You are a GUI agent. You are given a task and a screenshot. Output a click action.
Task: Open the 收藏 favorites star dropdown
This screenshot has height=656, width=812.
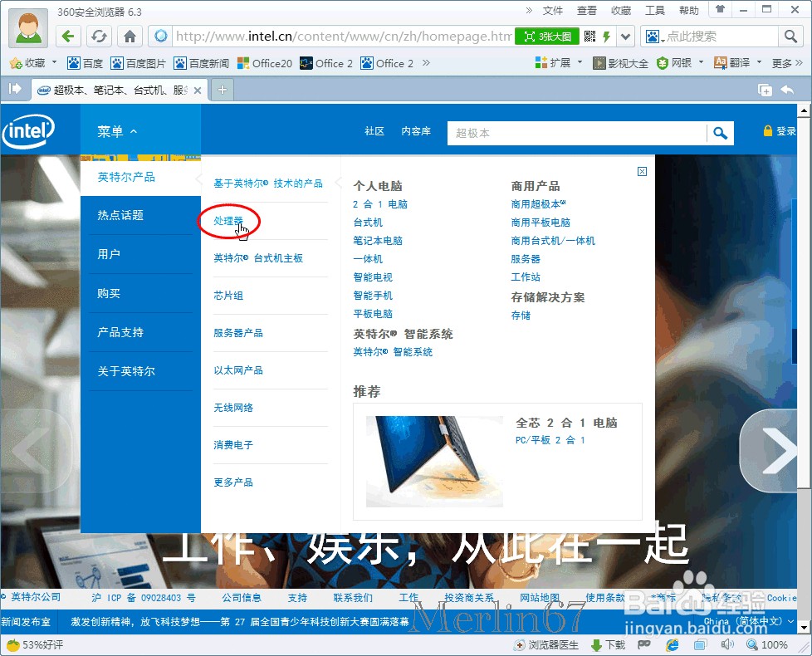[33, 63]
